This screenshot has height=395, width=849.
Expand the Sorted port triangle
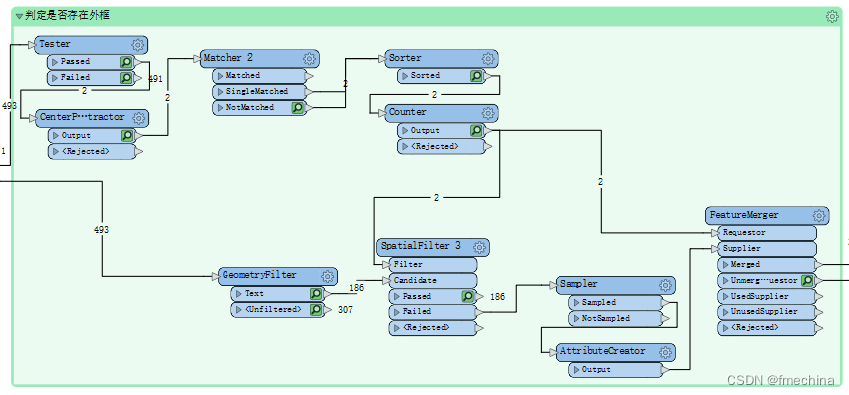tap(406, 76)
